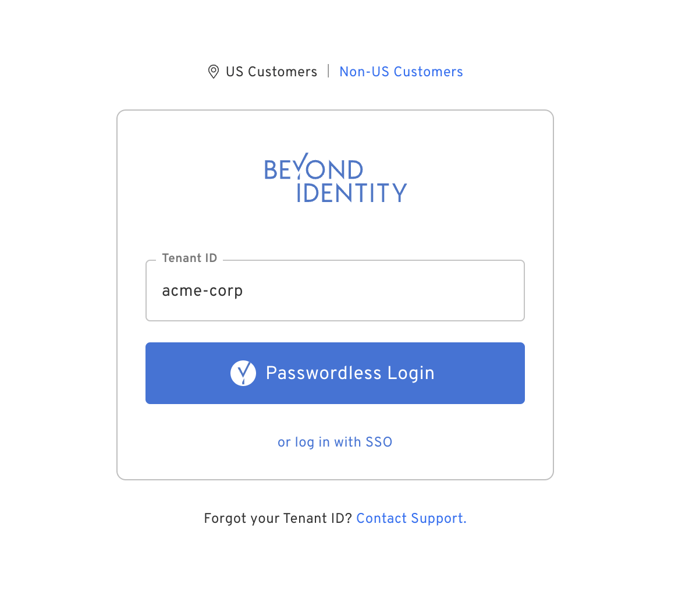Place cursor on the acme-corp text
This screenshot has height=616, width=696.
click(203, 291)
